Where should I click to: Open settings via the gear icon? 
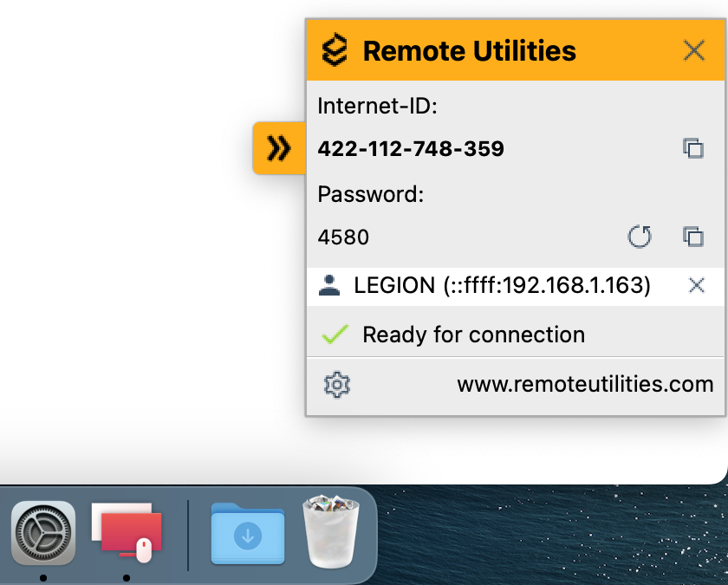[x=336, y=384]
